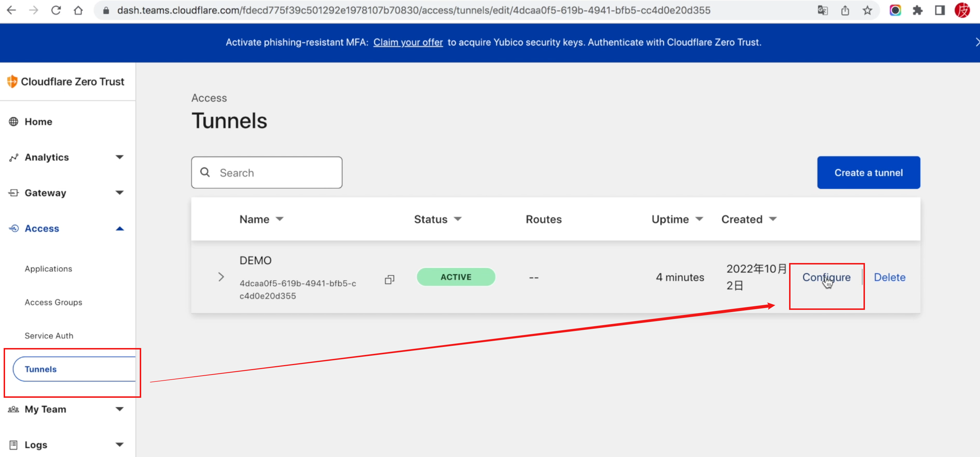Screen dimensions: 980x457
Task: Copy the DEMO tunnel ID icon
Action: (x=389, y=279)
